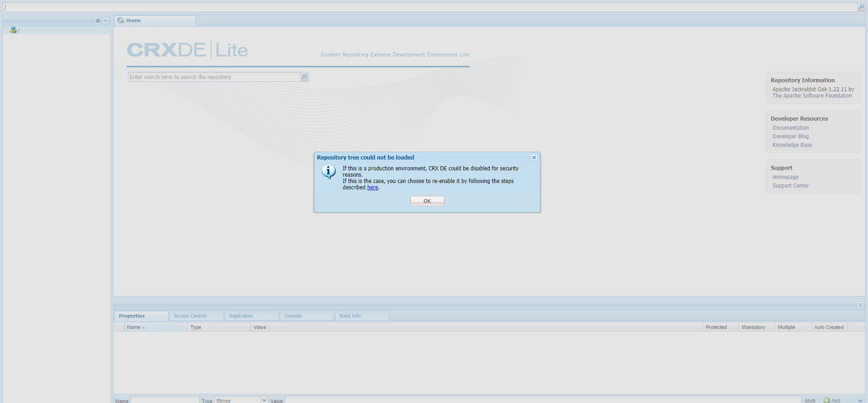Switch to the Properties tab

(x=141, y=316)
